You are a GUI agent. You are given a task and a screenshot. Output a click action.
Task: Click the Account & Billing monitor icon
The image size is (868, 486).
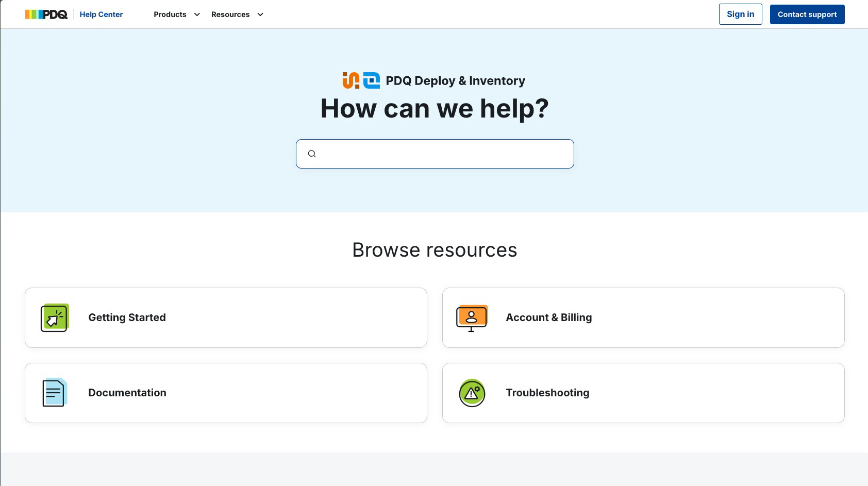click(x=472, y=318)
